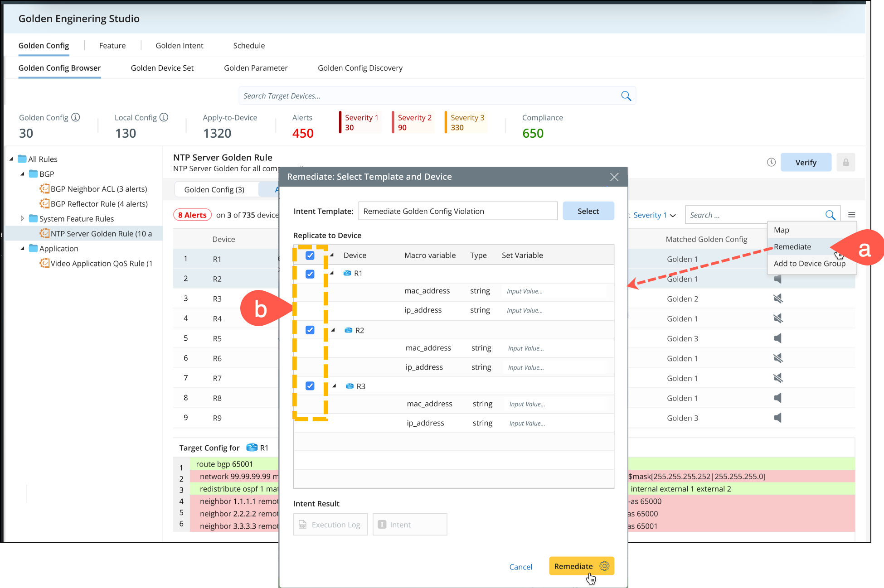Click the Golden Config info icon
884x588 pixels.
point(76,117)
